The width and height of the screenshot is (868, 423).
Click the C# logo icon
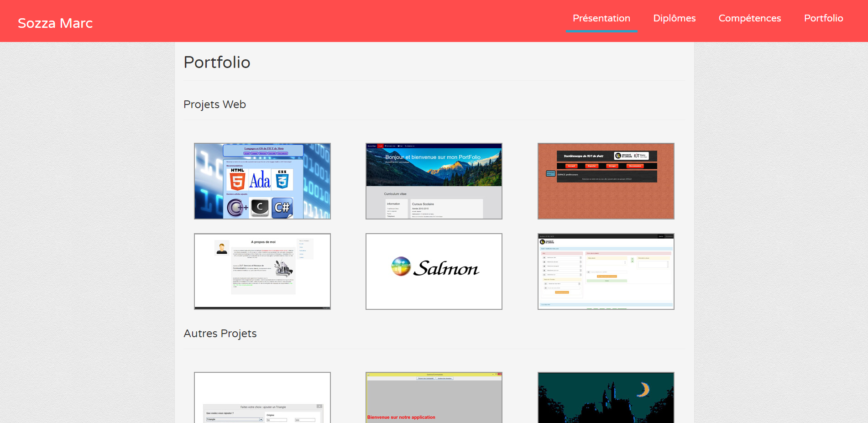282,208
